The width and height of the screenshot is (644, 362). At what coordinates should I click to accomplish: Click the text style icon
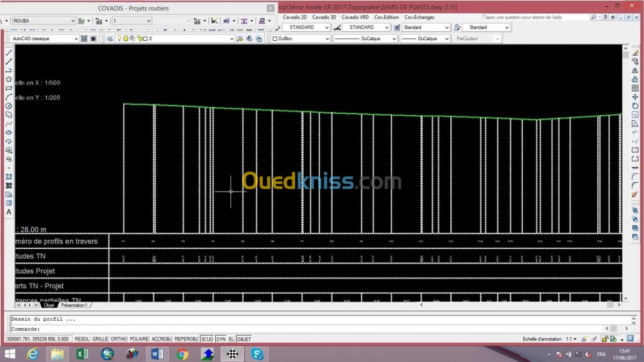pyautogui.click(x=277, y=27)
